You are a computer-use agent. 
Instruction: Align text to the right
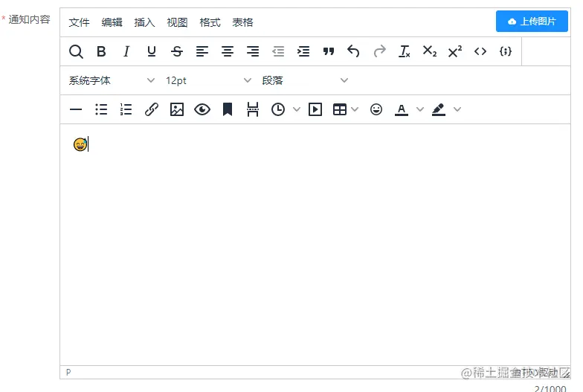[x=253, y=51]
